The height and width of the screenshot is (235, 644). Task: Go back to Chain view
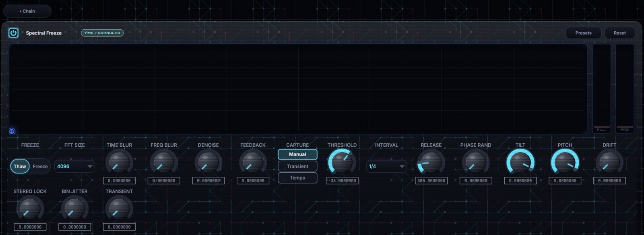point(27,11)
